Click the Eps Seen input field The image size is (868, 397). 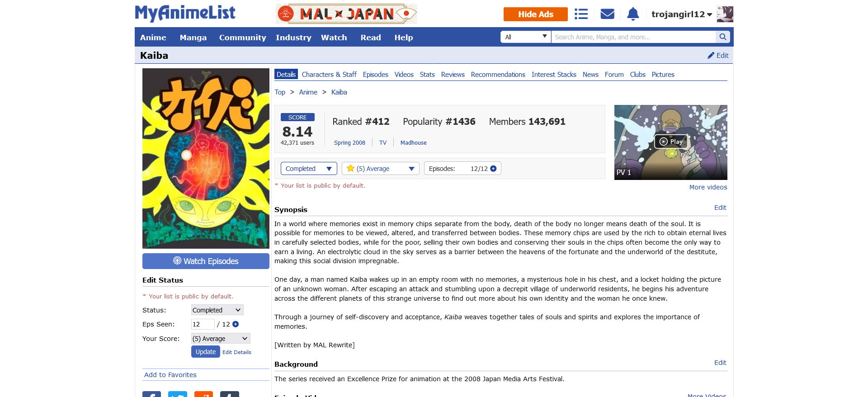tap(203, 324)
